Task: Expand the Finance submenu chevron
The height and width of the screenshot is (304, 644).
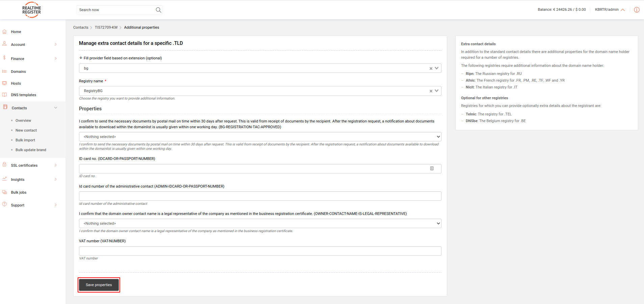Action: (x=56, y=58)
